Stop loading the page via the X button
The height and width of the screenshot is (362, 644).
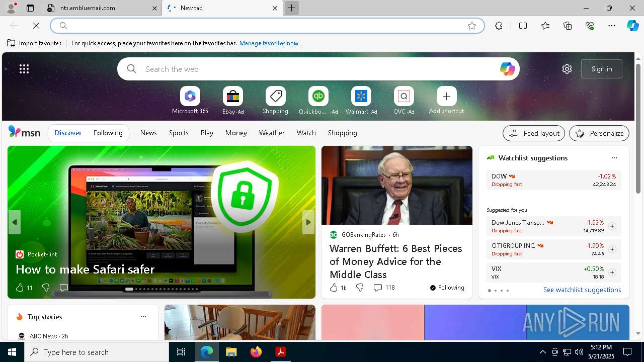click(36, 26)
